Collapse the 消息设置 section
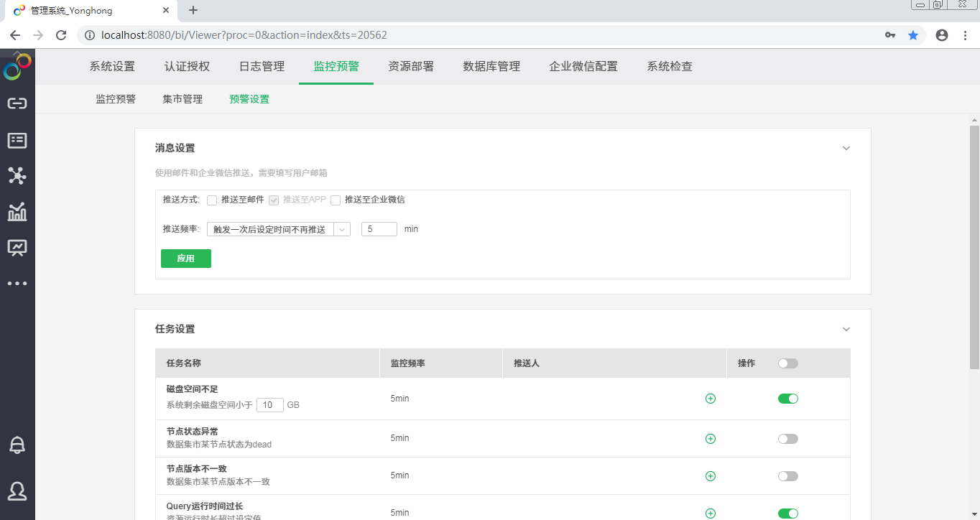Screen dimensions: 980x520 click(846, 149)
